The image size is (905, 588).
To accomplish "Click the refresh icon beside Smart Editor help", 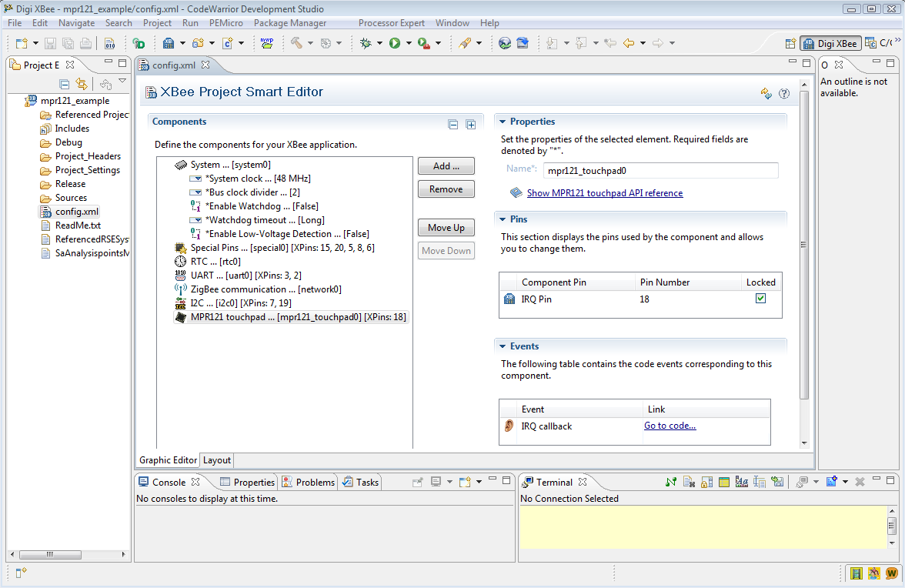I will (766, 93).
